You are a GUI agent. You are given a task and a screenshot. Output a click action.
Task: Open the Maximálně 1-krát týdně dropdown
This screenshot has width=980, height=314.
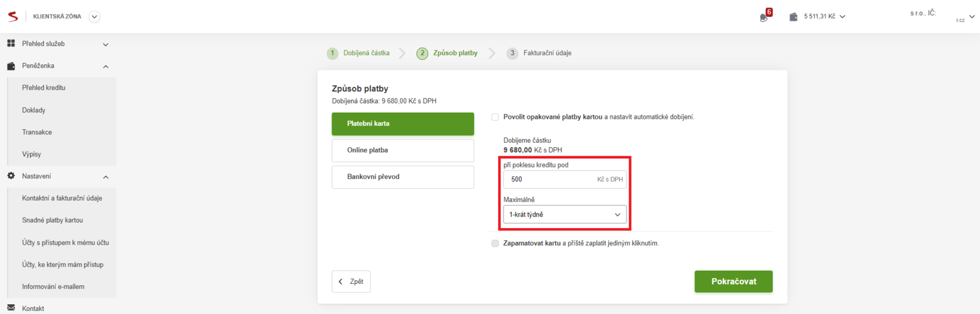coord(564,215)
